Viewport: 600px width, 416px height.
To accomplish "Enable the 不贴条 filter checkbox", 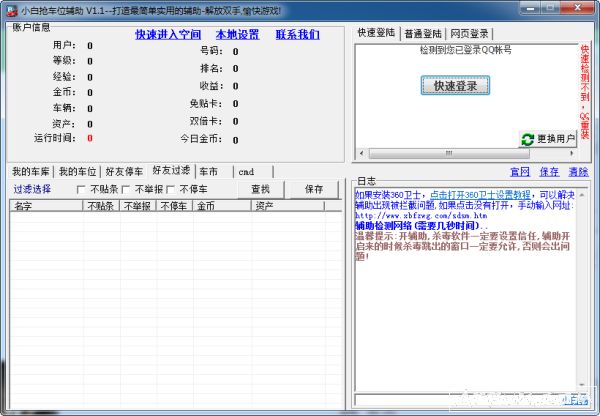I will click(x=81, y=189).
